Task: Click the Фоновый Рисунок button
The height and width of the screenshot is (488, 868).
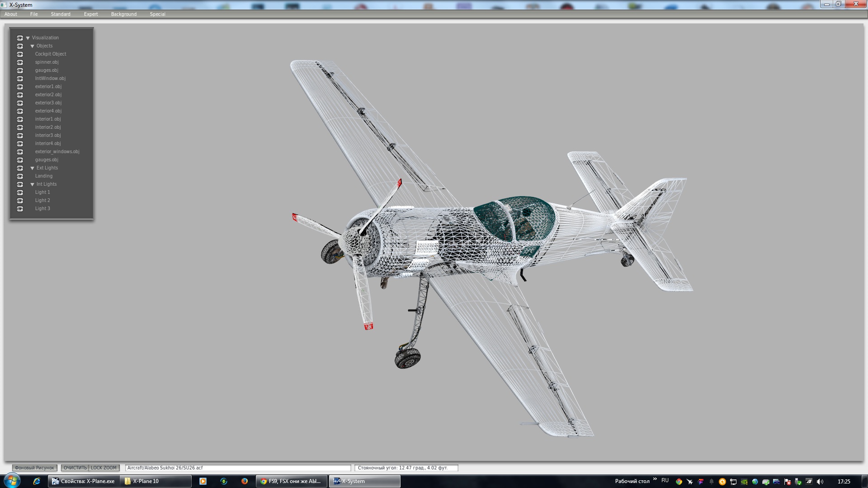Action: [x=34, y=468]
